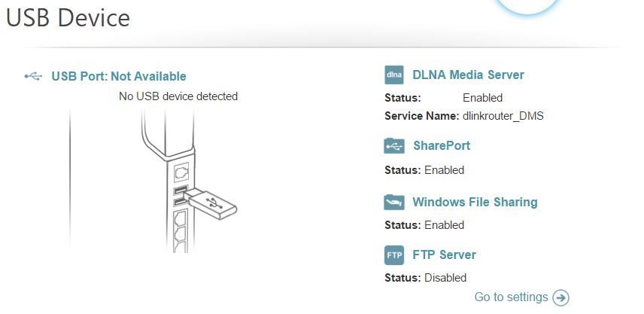Follow the Go to settings link
Viewport: 644px width, 314px height.
[512, 297]
